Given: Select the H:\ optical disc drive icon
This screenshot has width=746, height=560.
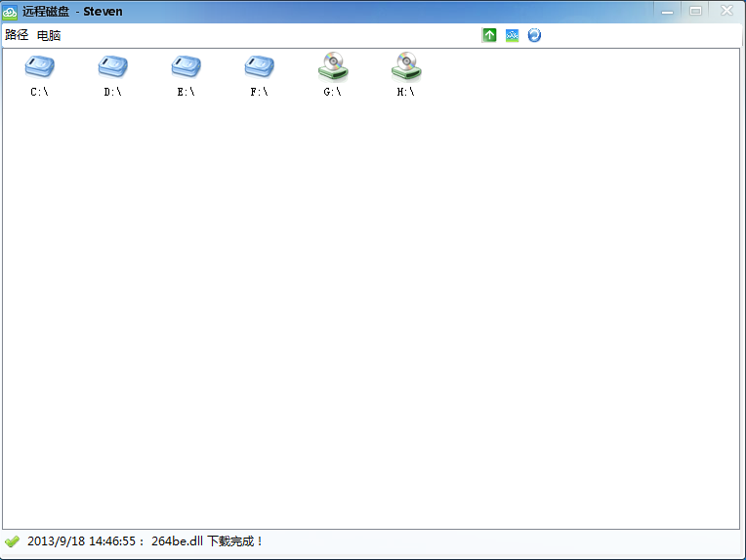Looking at the screenshot, I should tap(406, 66).
